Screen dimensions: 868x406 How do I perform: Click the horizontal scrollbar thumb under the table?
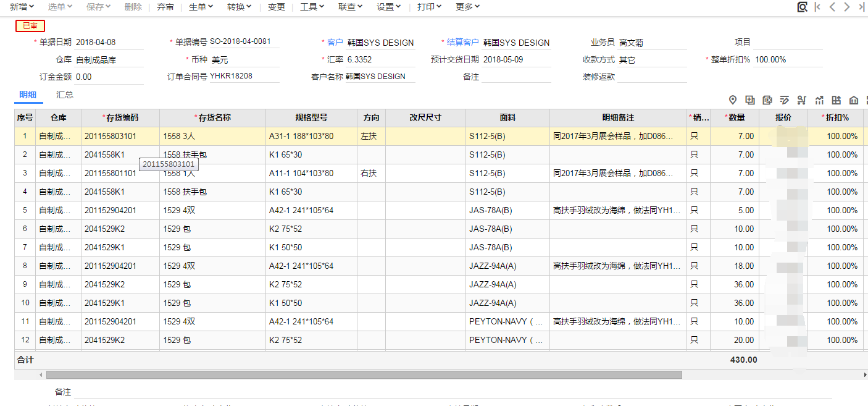tap(364, 375)
